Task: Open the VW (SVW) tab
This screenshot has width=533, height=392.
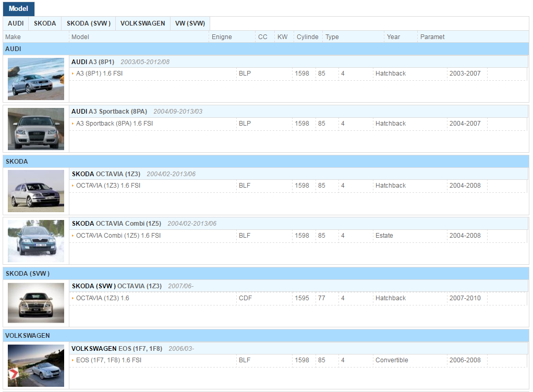Action: [x=190, y=23]
